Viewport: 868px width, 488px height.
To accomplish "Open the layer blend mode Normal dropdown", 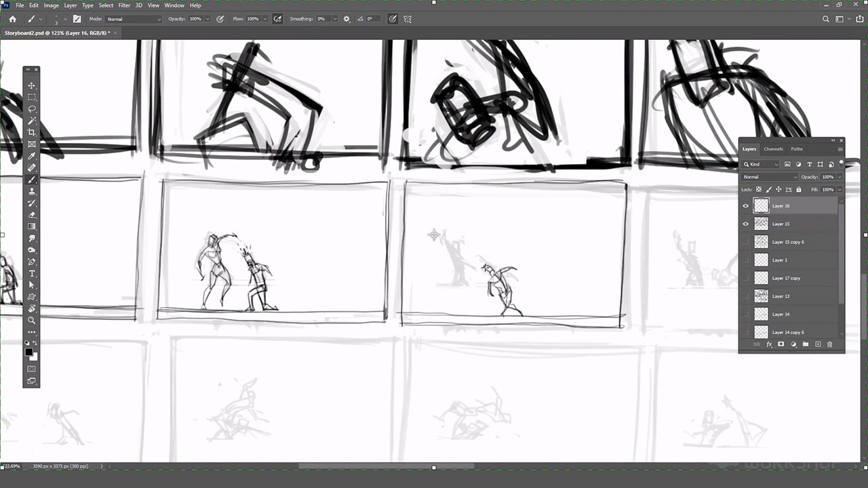I will [x=770, y=177].
